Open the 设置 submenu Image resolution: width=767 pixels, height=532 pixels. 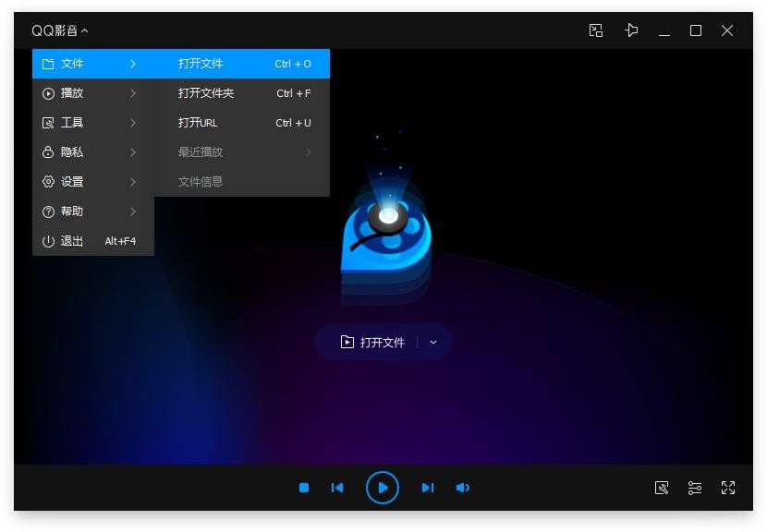pyautogui.click(x=93, y=182)
